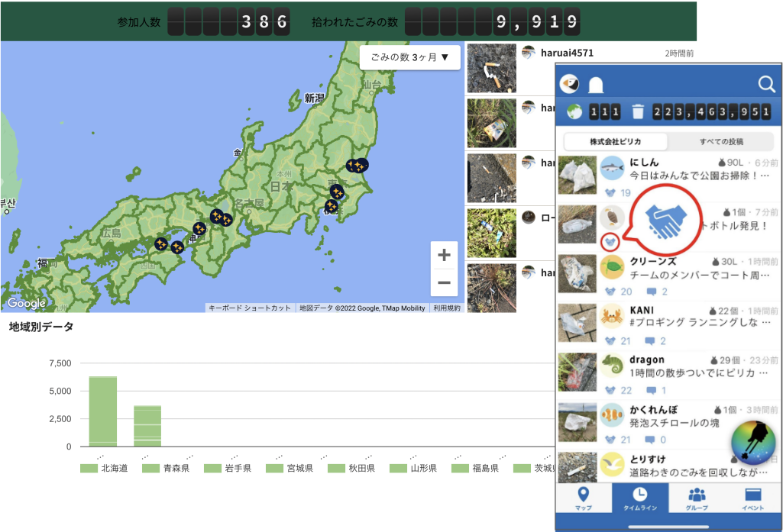
Task: Switch to すべての投稿 tab
Action: 721,142
